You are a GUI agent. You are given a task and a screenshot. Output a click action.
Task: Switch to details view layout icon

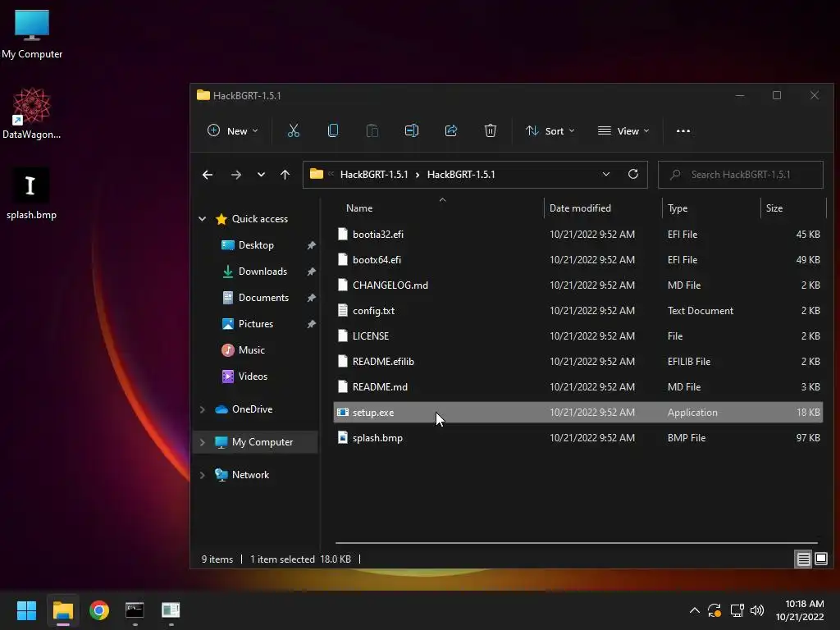804,559
